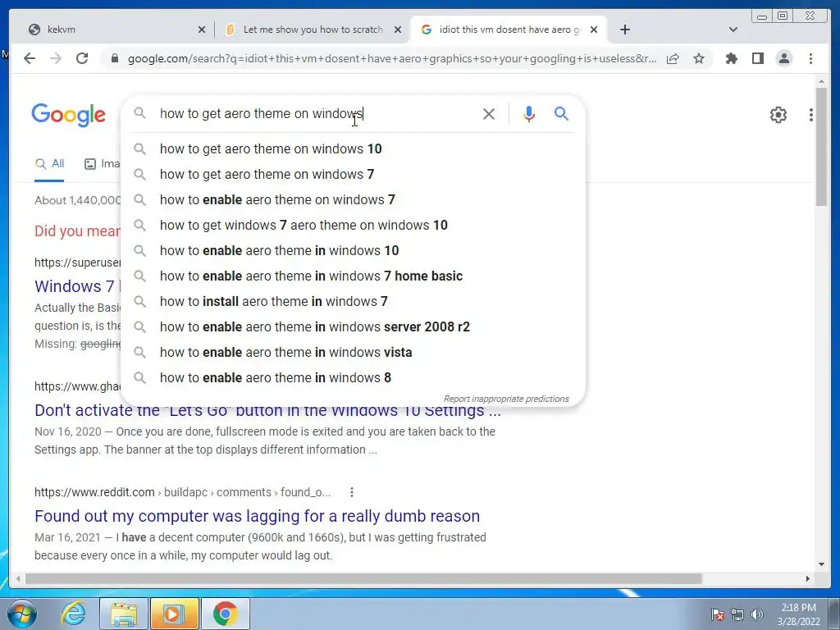Open Chrome three-dot menu

click(x=810, y=58)
